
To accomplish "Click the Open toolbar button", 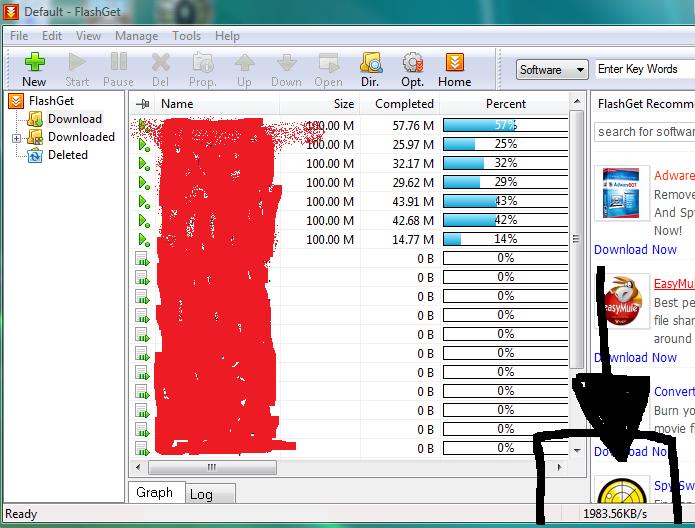I will coord(328,69).
